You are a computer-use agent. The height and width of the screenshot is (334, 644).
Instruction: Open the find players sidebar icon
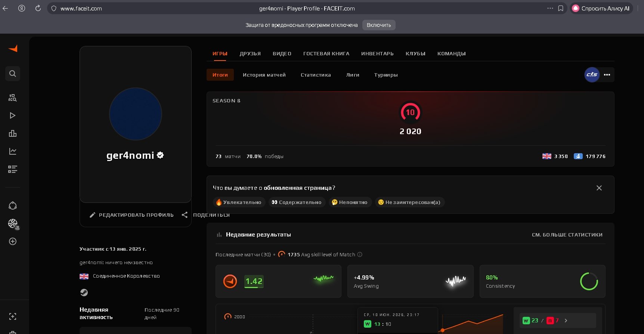coord(13,98)
